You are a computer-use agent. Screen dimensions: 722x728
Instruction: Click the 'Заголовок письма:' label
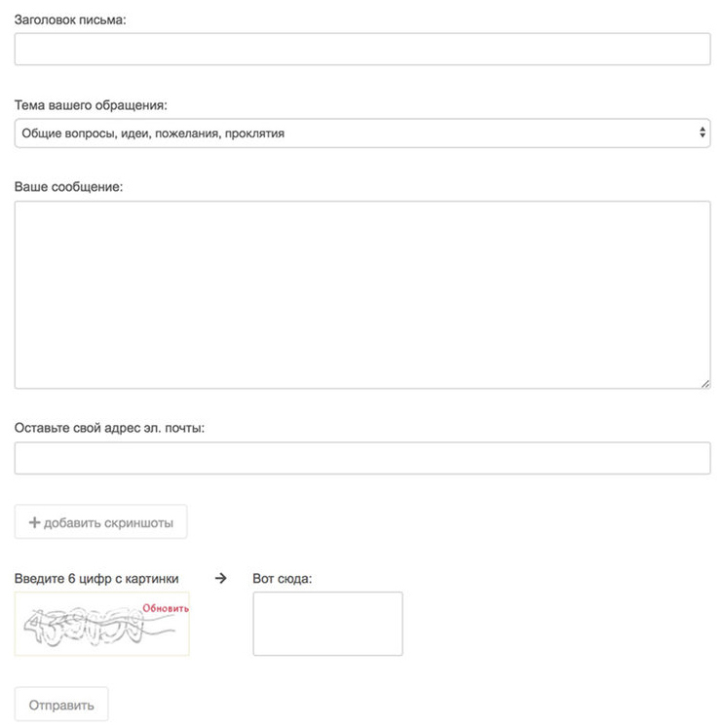(70, 19)
